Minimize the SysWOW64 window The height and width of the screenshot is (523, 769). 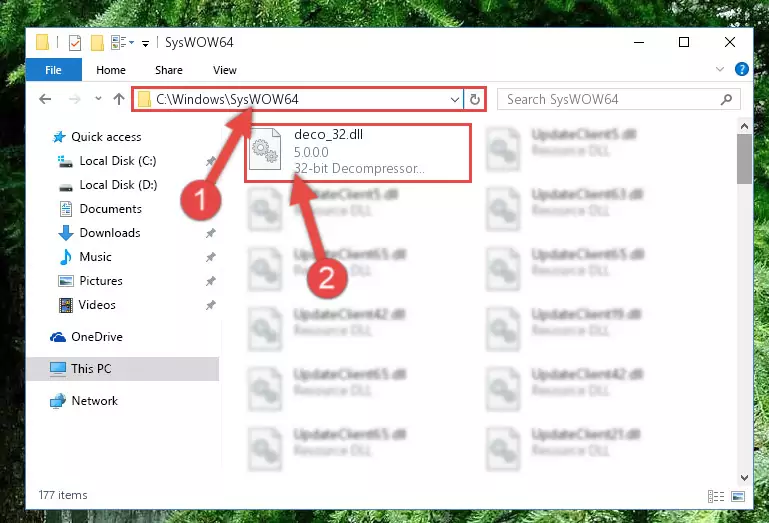639,42
